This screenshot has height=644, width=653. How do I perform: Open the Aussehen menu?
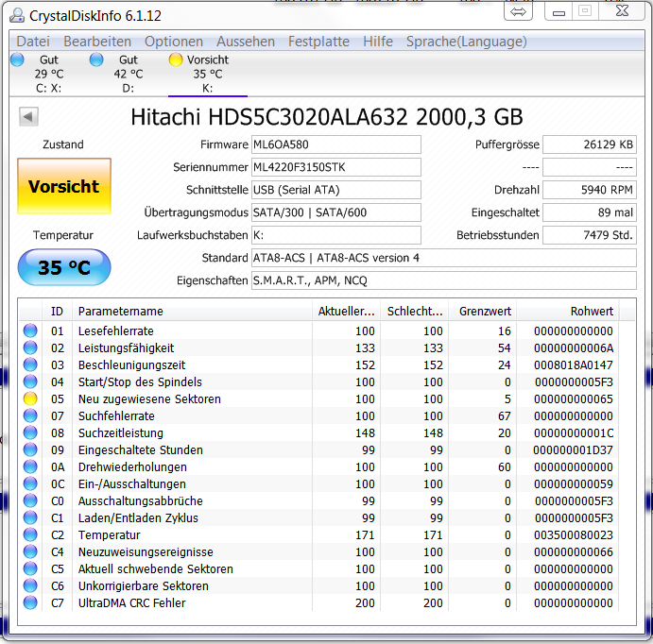click(x=246, y=42)
